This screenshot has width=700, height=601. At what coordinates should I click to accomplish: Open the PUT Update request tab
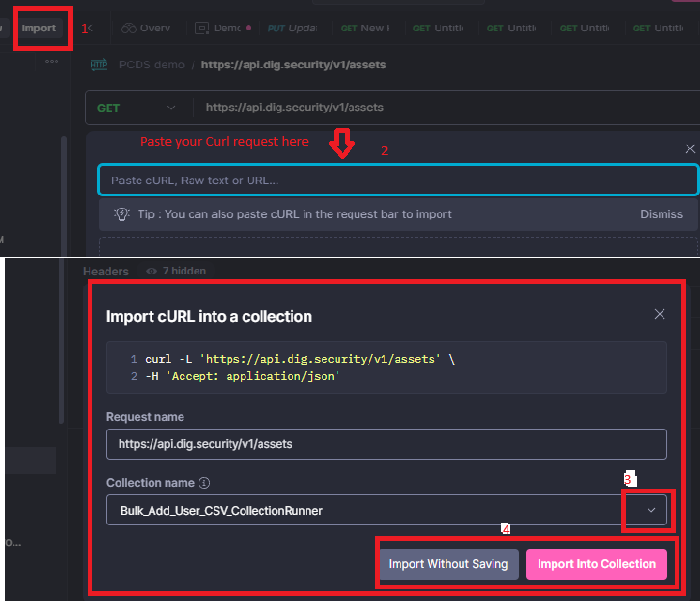[292, 28]
